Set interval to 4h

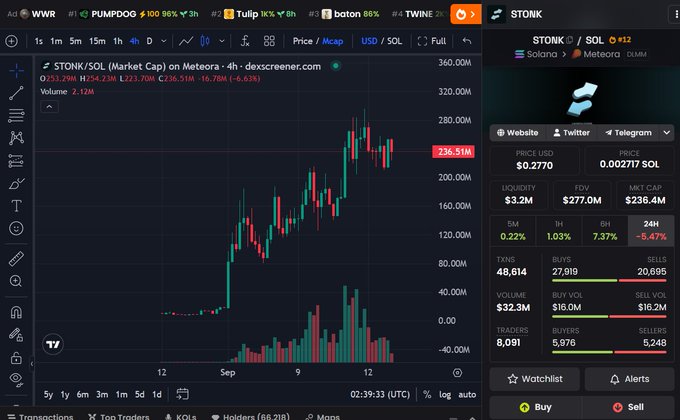tap(134, 41)
